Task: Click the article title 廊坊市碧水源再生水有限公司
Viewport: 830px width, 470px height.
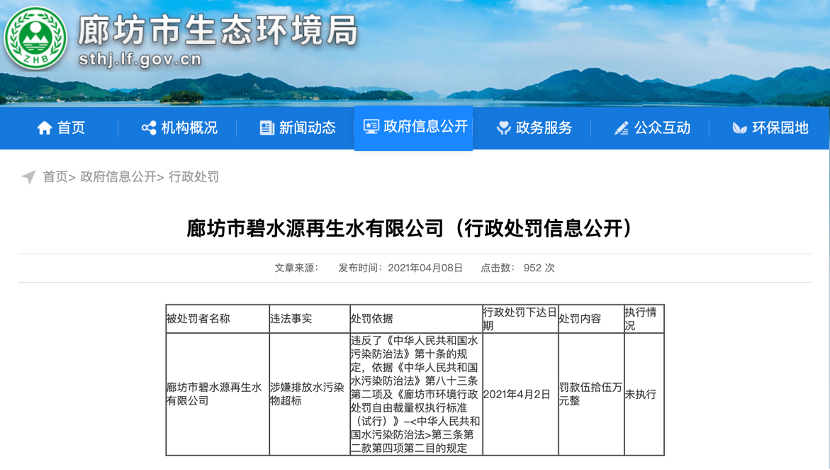Action: point(315,228)
